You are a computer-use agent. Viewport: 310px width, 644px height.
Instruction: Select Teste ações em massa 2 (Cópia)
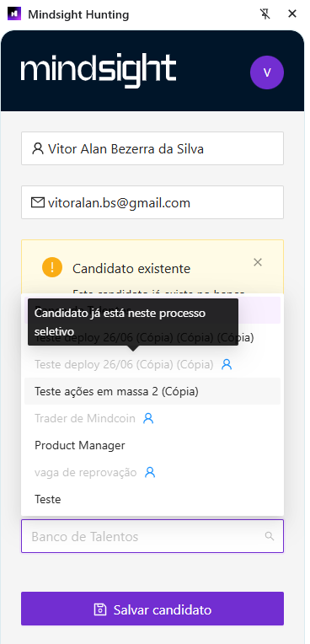pyautogui.click(x=152, y=391)
